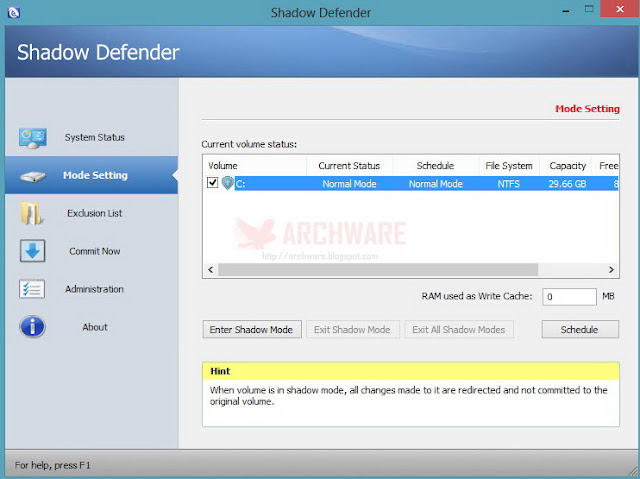Select the Mode Setting menu item

coord(91,175)
